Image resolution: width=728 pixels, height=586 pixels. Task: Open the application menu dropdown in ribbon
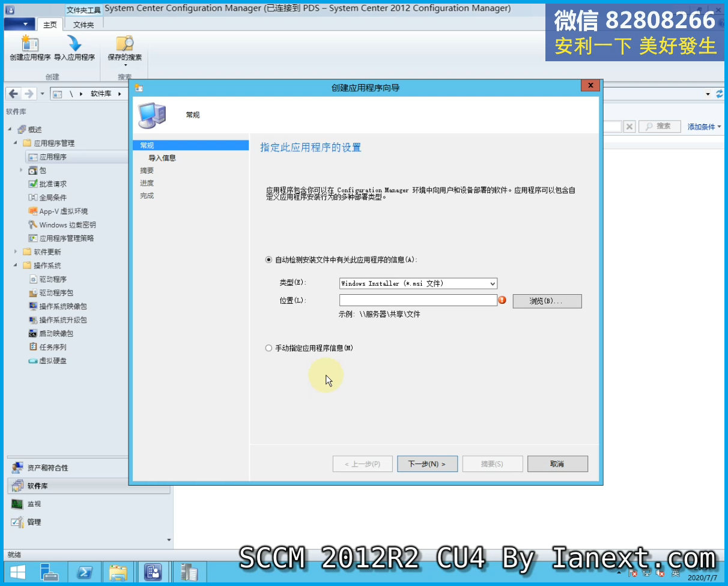(20, 24)
